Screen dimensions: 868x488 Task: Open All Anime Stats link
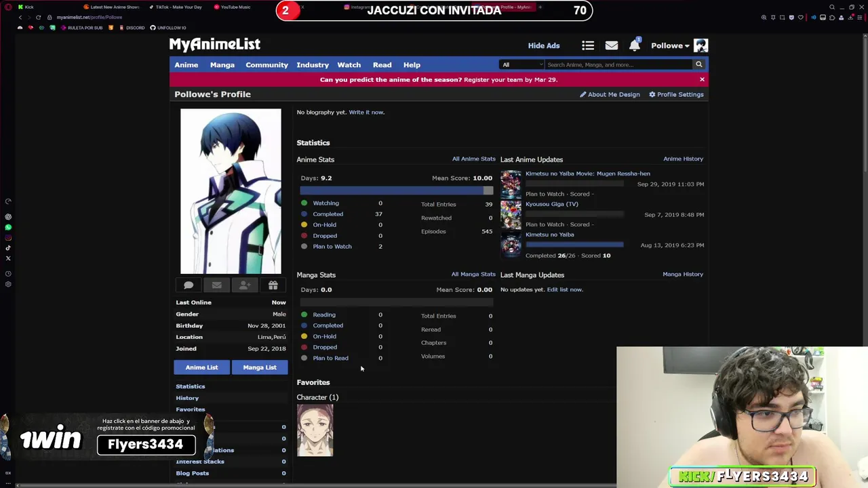(x=474, y=159)
